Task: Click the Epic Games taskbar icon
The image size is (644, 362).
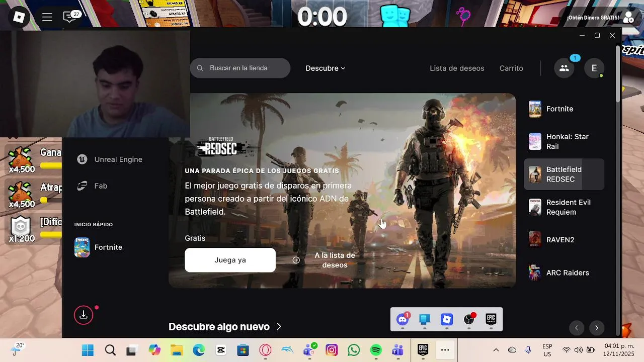Action: click(423, 350)
